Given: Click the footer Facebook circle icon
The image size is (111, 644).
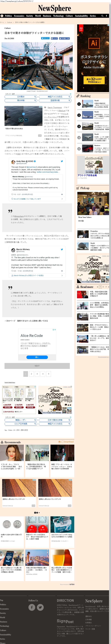Looking at the screenshot, I should click(x=32, y=607).
